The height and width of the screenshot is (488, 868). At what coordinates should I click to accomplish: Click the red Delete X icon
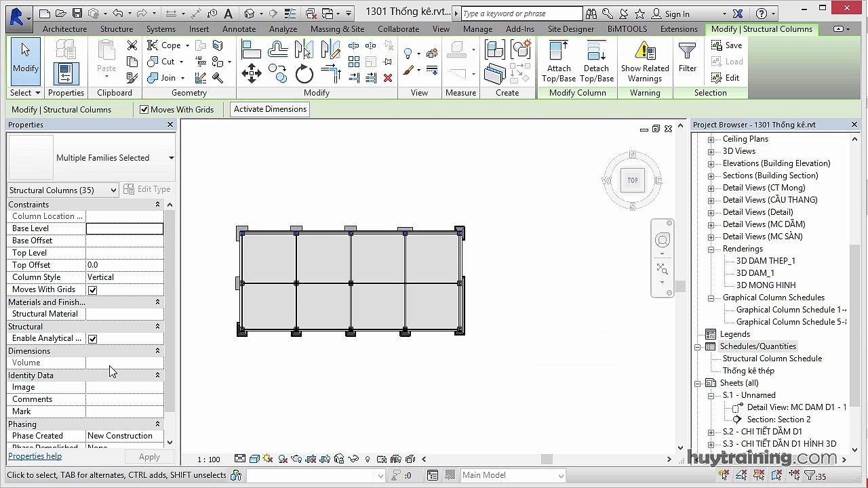[388, 78]
